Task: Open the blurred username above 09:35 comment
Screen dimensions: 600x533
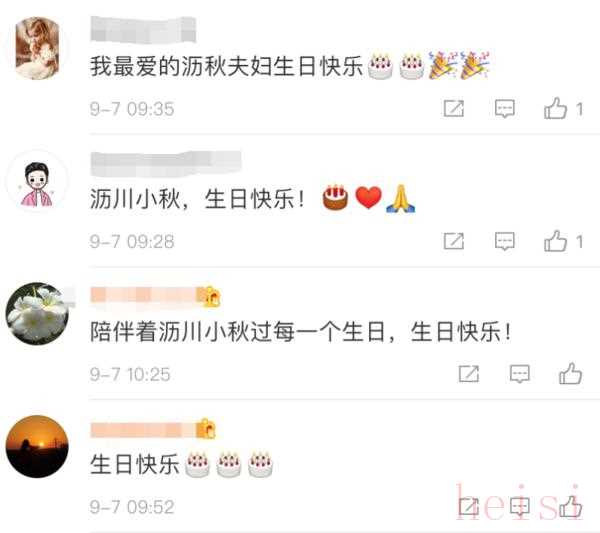Action: (x=143, y=29)
